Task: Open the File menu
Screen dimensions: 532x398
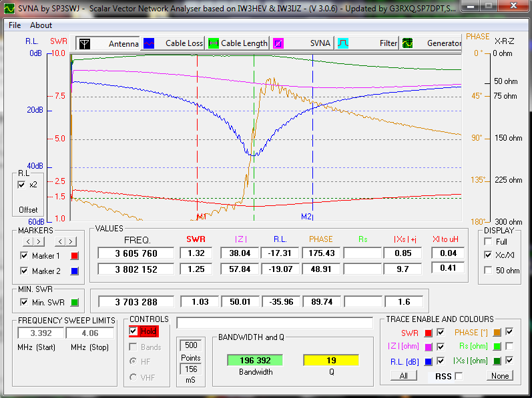Action: [15, 25]
